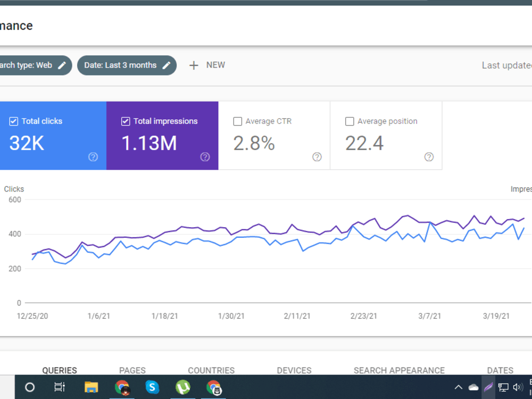Click the 2/11/21 date label on chart
The image size is (532, 399).
297,316
